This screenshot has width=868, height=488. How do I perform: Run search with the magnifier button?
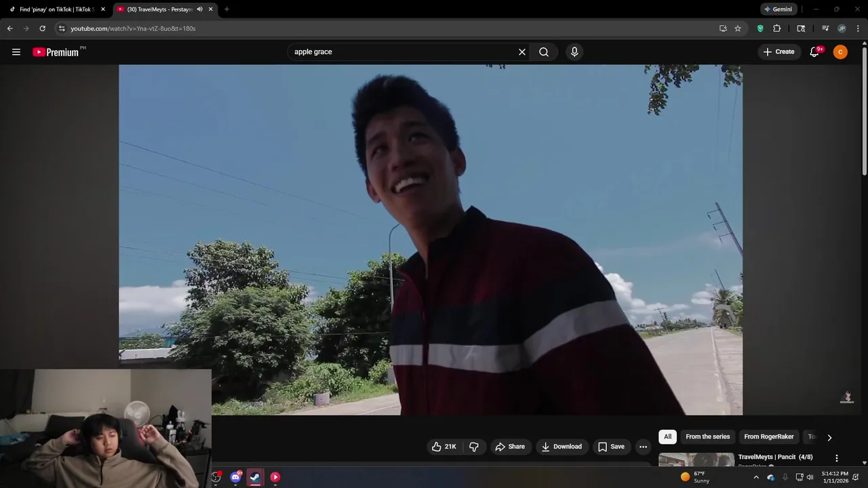coord(544,52)
